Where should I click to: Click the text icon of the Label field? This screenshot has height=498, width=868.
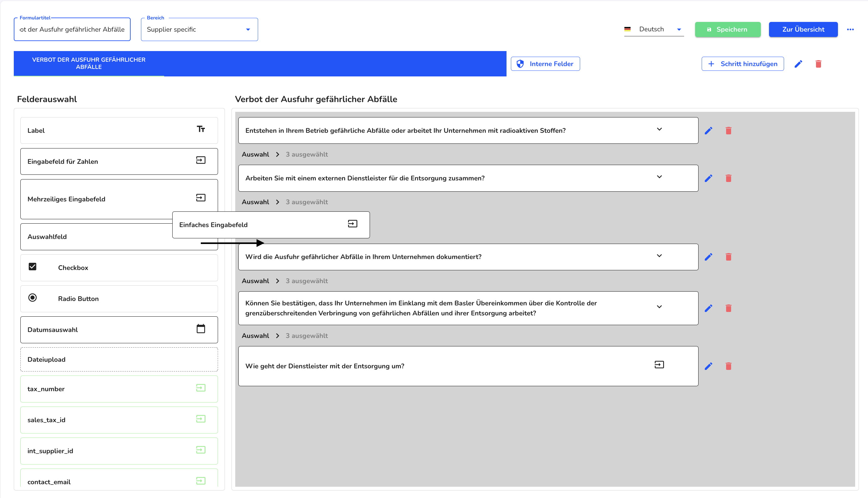pos(201,129)
